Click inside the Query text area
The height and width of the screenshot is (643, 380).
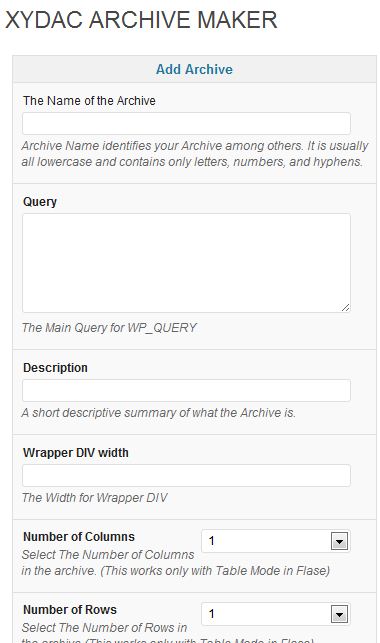pyautogui.click(x=187, y=263)
